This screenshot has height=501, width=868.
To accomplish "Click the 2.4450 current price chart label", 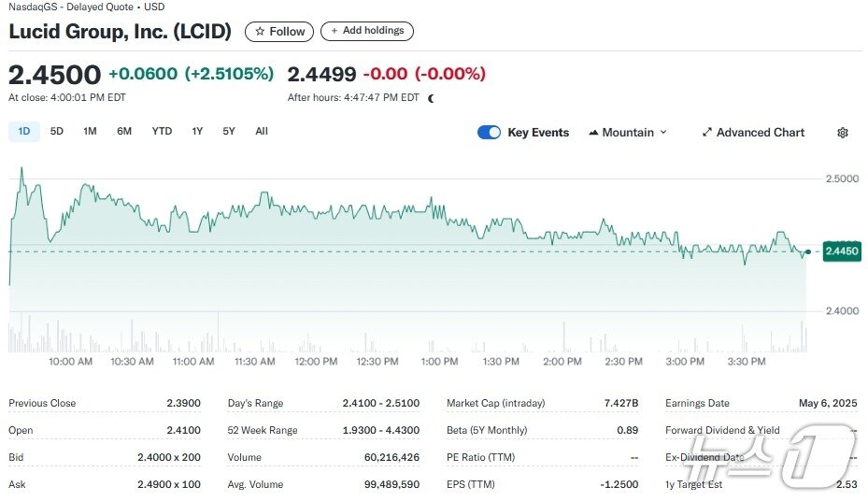I will pyautogui.click(x=842, y=251).
